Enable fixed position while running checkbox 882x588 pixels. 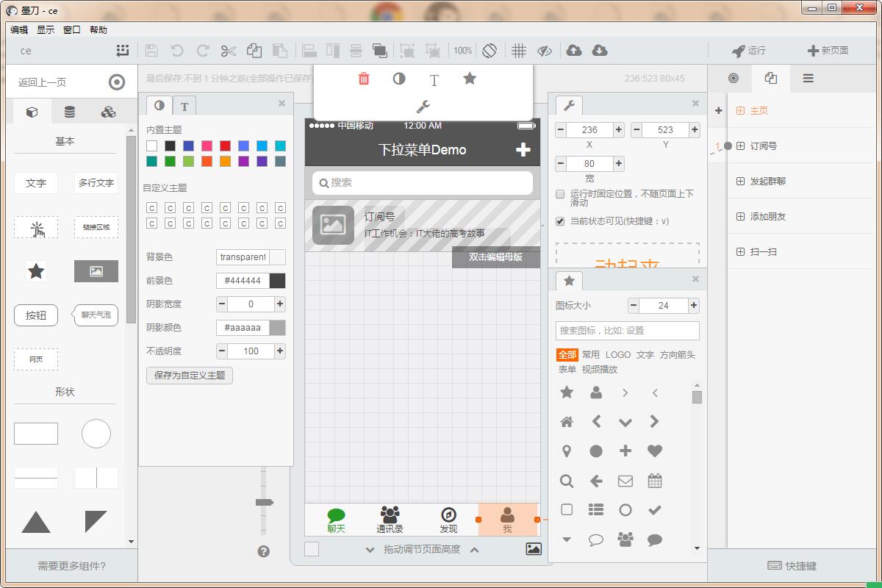pyautogui.click(x=560, y=194)
